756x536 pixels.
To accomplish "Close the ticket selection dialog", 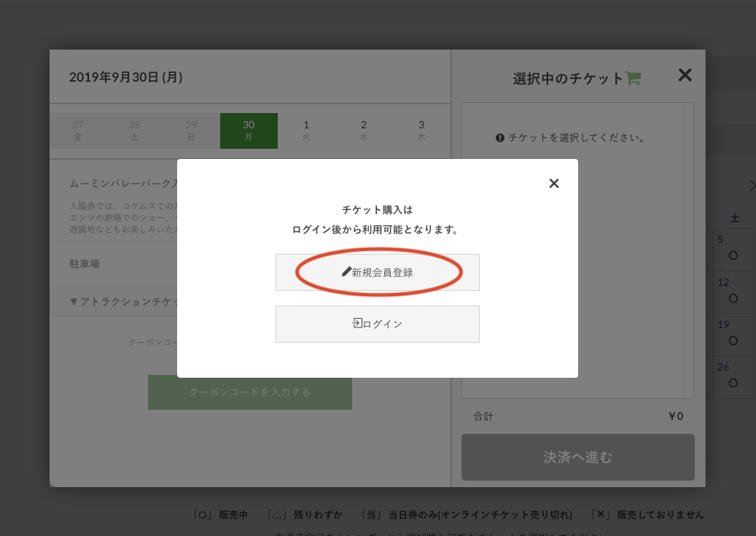I will [x=685, y=74].
